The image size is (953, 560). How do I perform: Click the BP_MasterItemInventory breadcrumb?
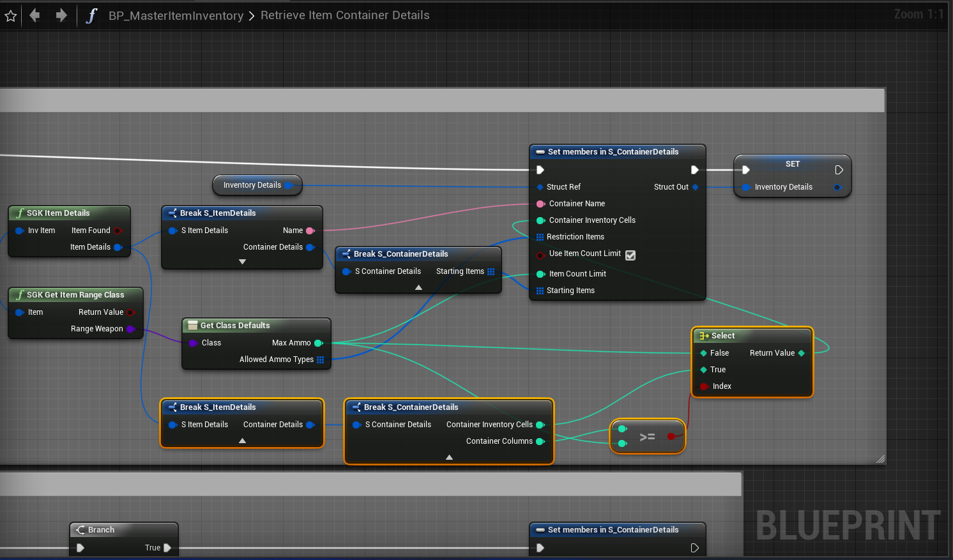pyautogui.click(x=176, y=15)
